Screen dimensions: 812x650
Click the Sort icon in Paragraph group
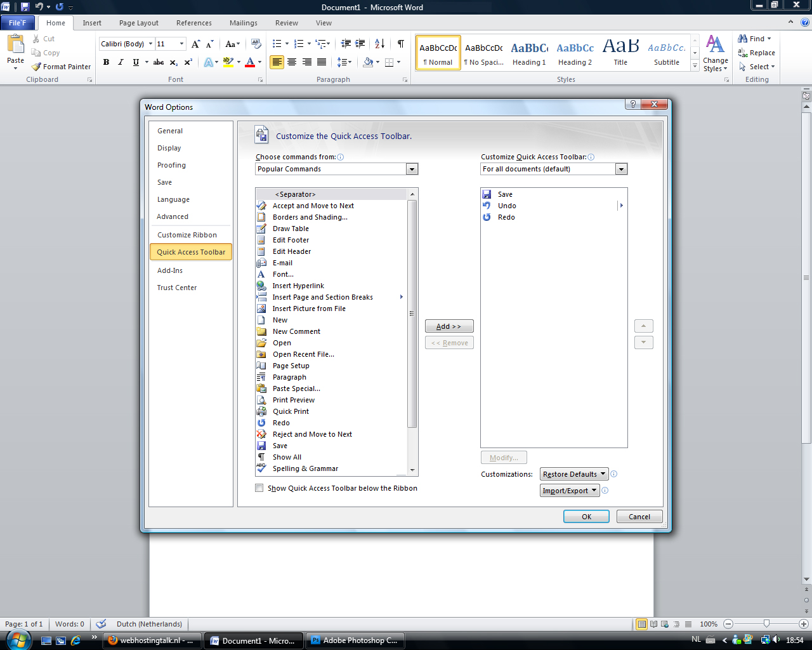(x=379, y=44)
